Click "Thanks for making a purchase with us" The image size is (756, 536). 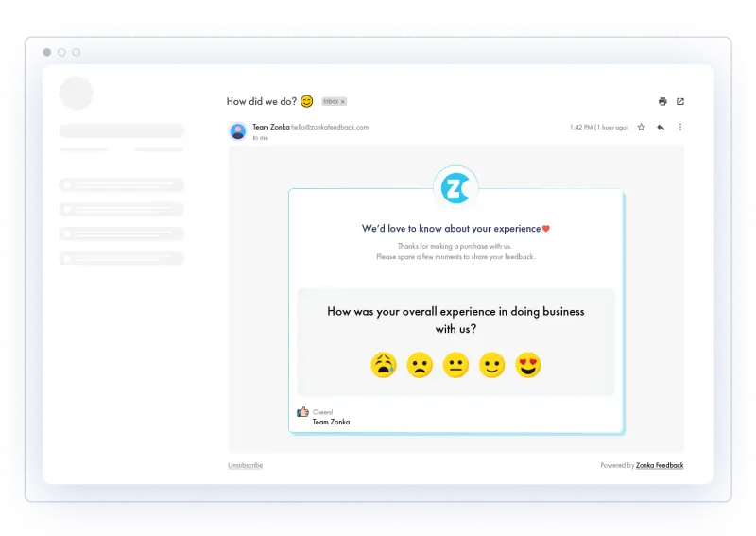pos(455,246)
